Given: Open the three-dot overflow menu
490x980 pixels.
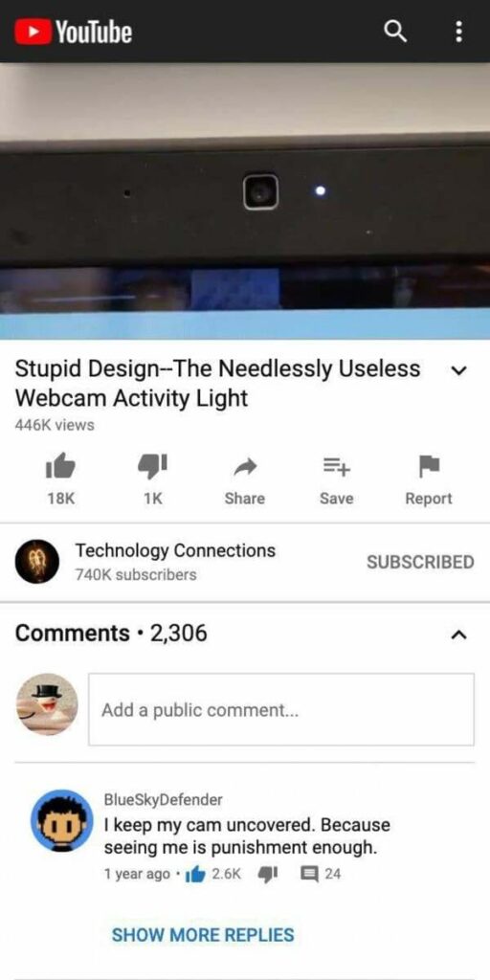Looking at the screenshot, I should tap(458, 32).
